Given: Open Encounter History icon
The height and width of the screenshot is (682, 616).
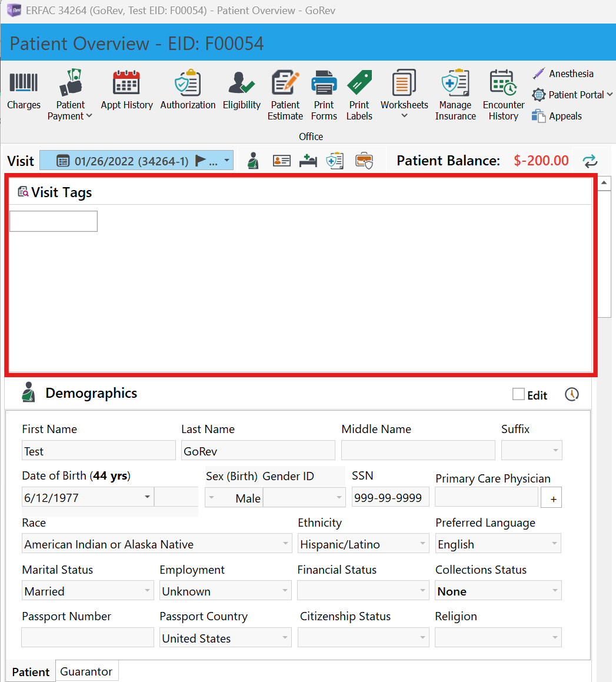Looking at the screenshot, I should pyautogui.click(x=503, y=82).
